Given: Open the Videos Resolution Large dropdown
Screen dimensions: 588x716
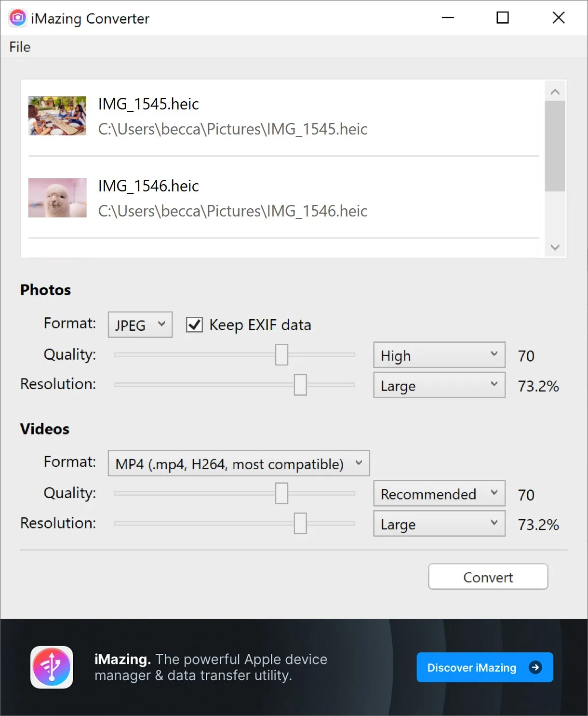Looking at the screenshot, I should (439, 524).
